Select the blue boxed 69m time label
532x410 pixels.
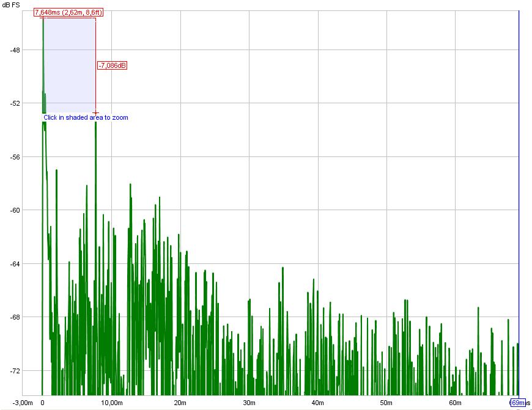[x=517, y=403]
